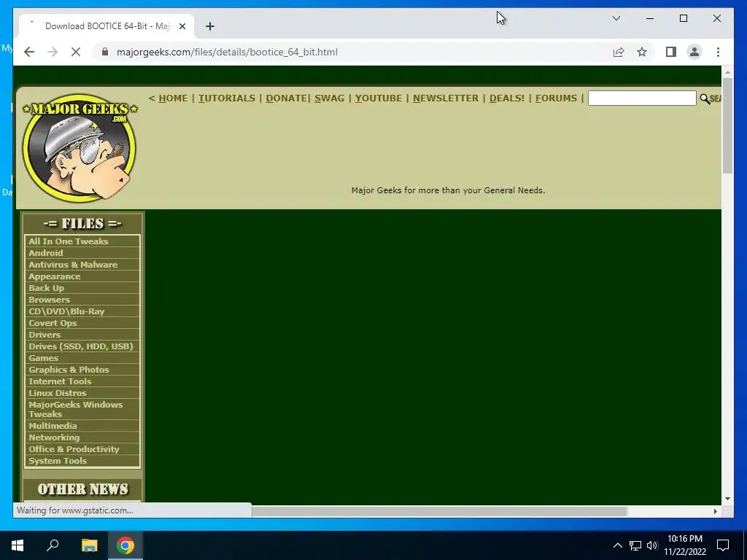The height and width of the screenshot is (560, 747).
Task: Show hidden tray icons
Action: pos(617,545)
